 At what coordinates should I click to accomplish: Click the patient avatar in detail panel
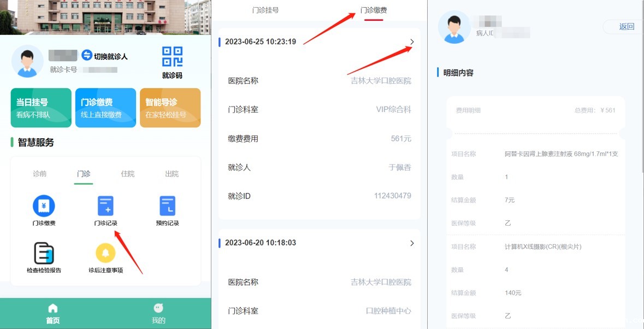454,27
